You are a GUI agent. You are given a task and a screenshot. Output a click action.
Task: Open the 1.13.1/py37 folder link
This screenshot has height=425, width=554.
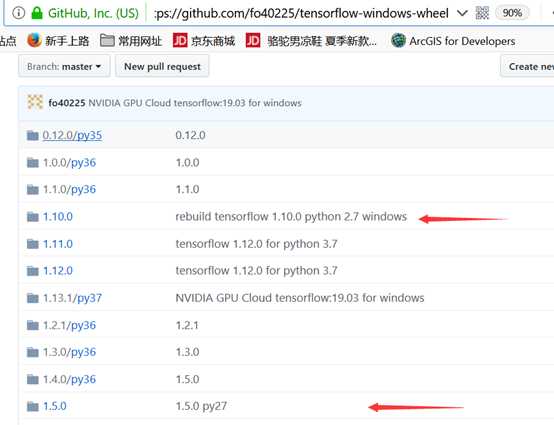point(72,298)
